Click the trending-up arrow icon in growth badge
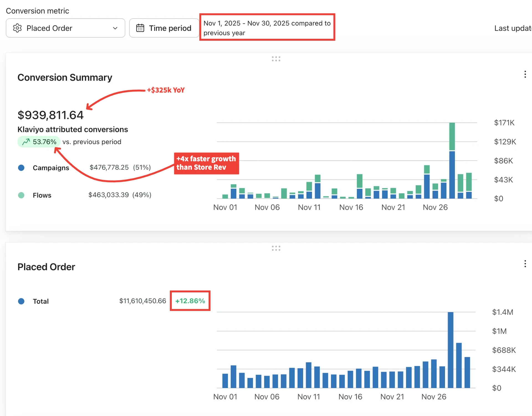This screenshot has height=416, width=532. coord(26,142)
